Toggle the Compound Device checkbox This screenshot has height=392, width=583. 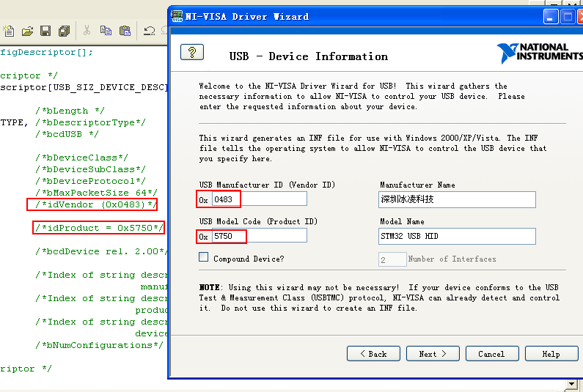pos(203,257)
